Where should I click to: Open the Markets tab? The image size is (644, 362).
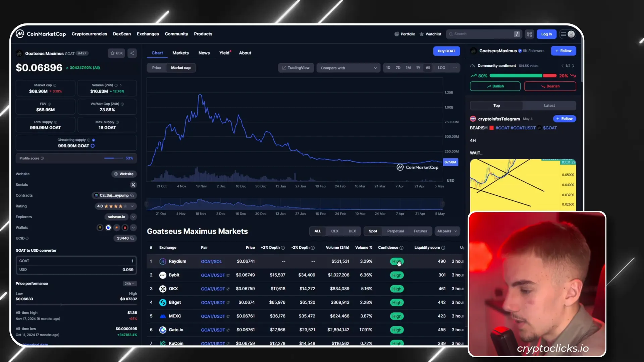click(180, 53)
